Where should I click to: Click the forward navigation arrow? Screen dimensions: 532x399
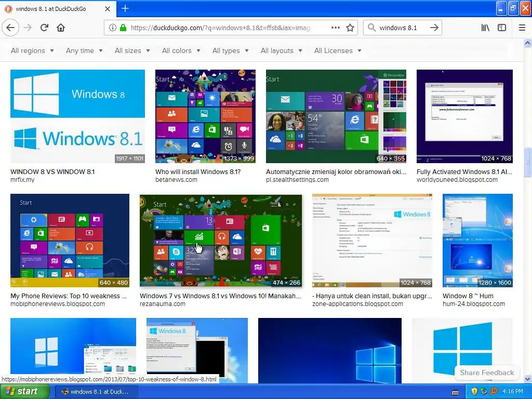pos(28,28)
